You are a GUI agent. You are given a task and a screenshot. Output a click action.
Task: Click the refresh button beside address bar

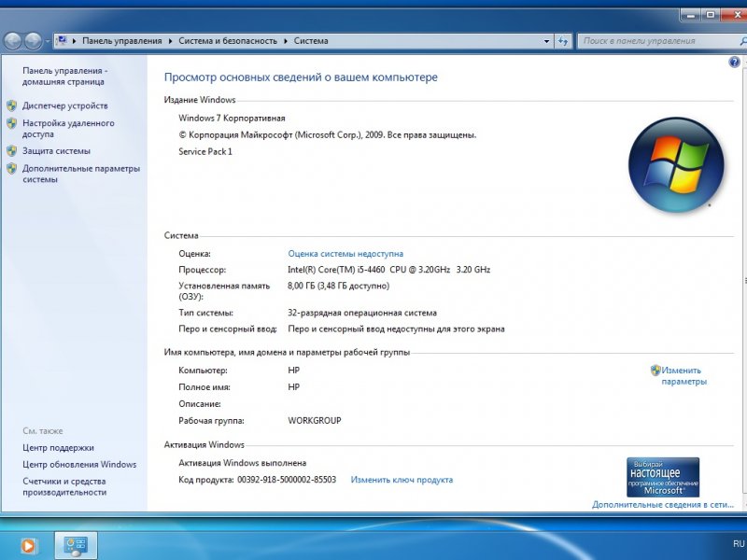pos(563,41)
